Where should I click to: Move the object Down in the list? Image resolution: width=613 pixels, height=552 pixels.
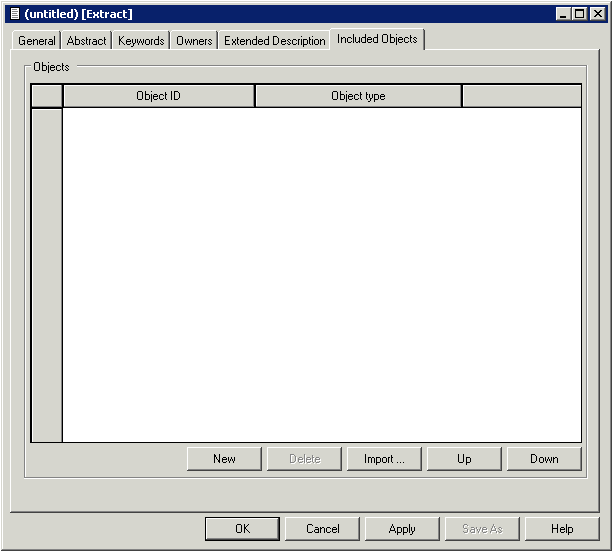click(x=544, y=459)
